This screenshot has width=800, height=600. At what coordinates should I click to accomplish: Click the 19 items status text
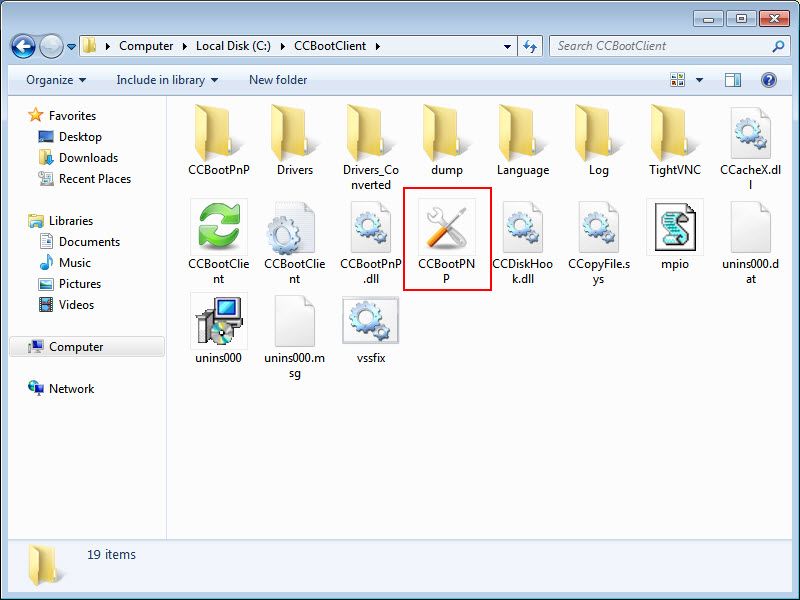(111, 554)
